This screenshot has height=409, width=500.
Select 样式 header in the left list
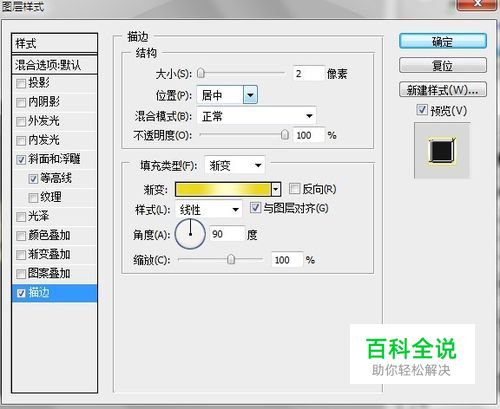[x=54, y=43]
